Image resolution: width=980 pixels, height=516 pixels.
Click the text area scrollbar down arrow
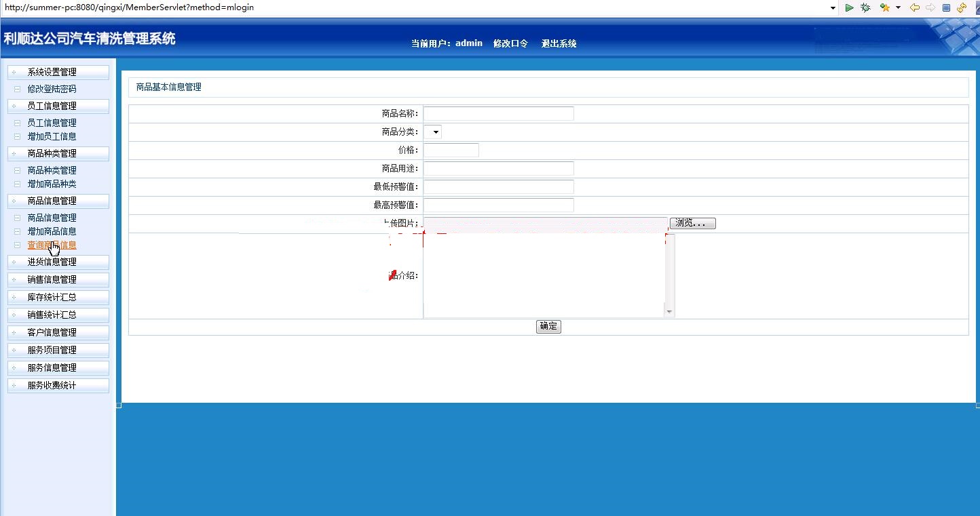pos(670,312)
